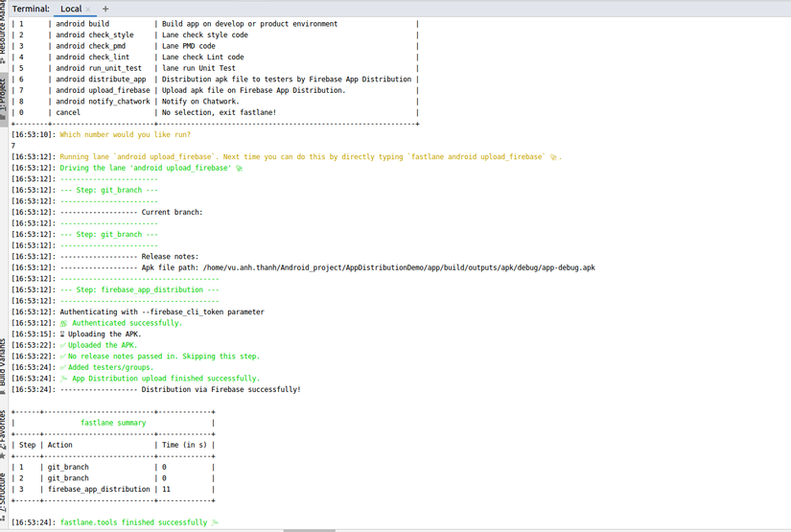Click 'android upload_firebase' in the lane table
791x532 pixels.
[103, 90]
